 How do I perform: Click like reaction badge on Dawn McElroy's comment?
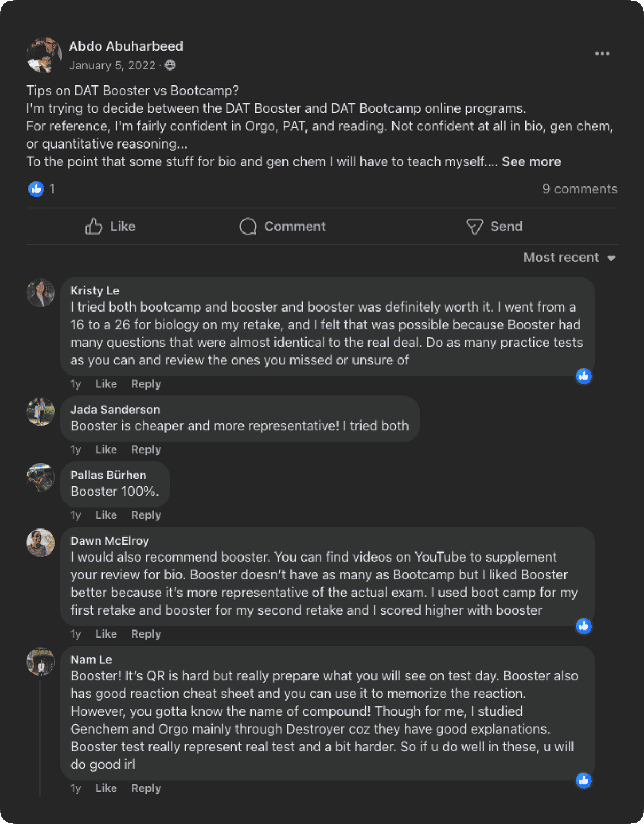click(584, 626)
